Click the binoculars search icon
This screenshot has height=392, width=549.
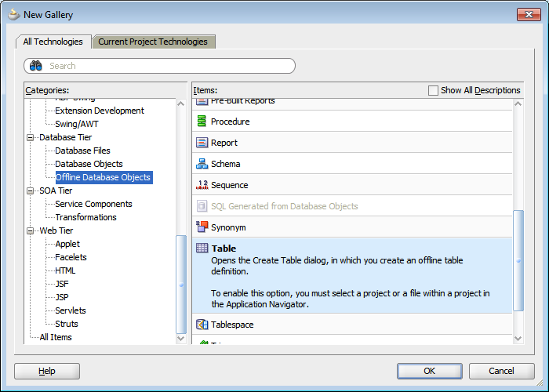click(36, 65)
